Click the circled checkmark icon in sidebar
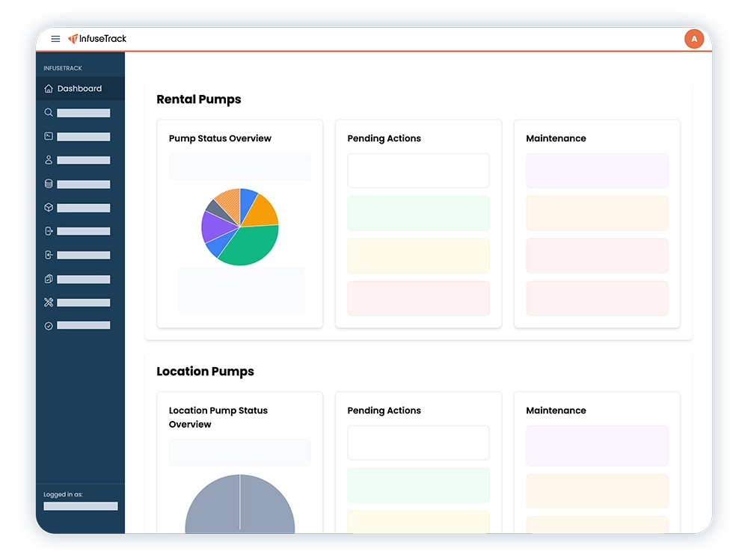748x560 pixels. pos(49,326)
